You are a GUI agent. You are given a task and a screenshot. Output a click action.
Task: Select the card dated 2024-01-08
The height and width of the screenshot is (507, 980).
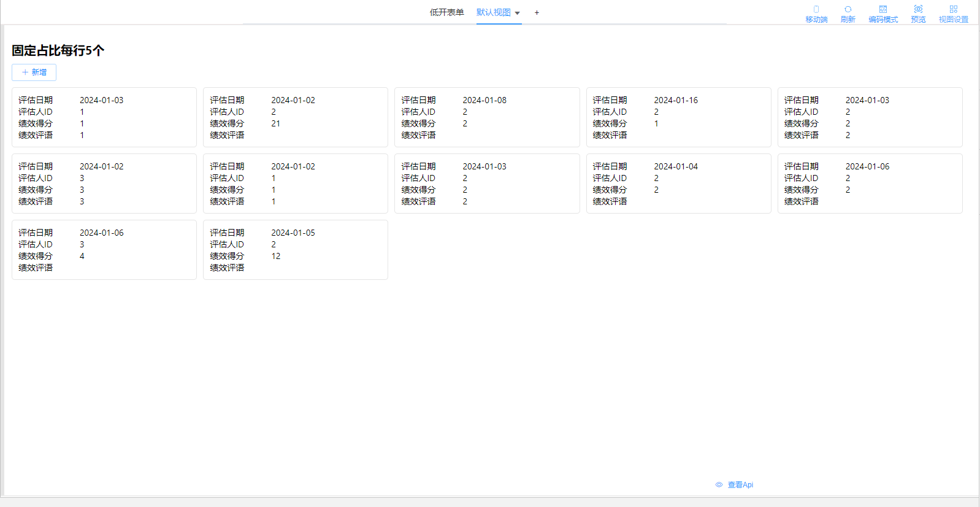tap(486, 117)
